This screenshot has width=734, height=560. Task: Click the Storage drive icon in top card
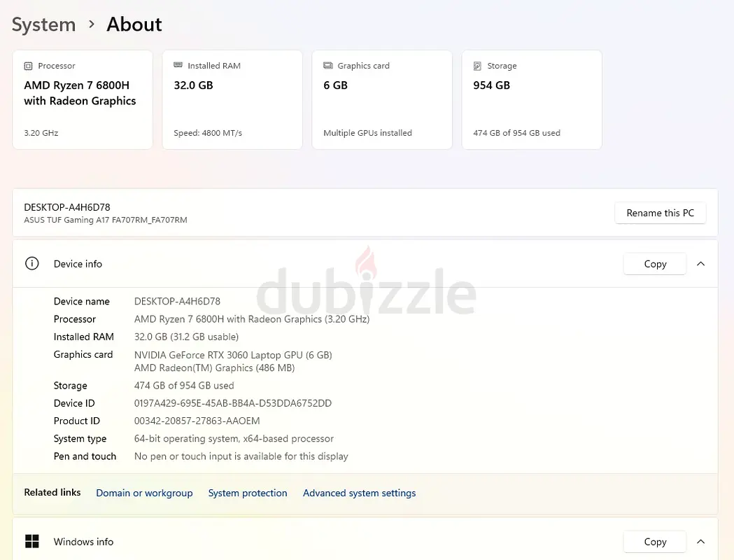tap(477, 66)
